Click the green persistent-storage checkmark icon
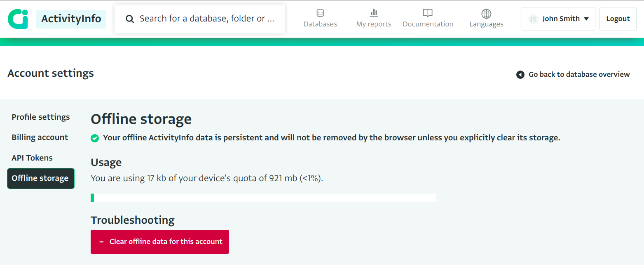 point(95,138)
